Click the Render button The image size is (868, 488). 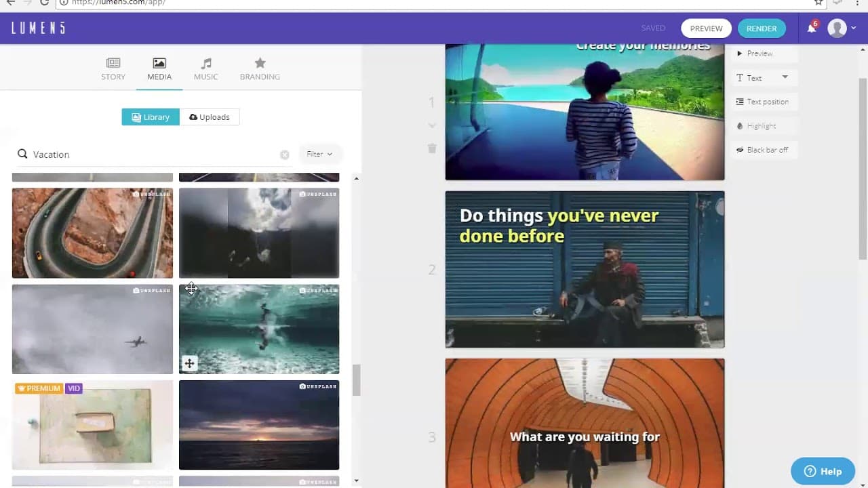(761, 28)
